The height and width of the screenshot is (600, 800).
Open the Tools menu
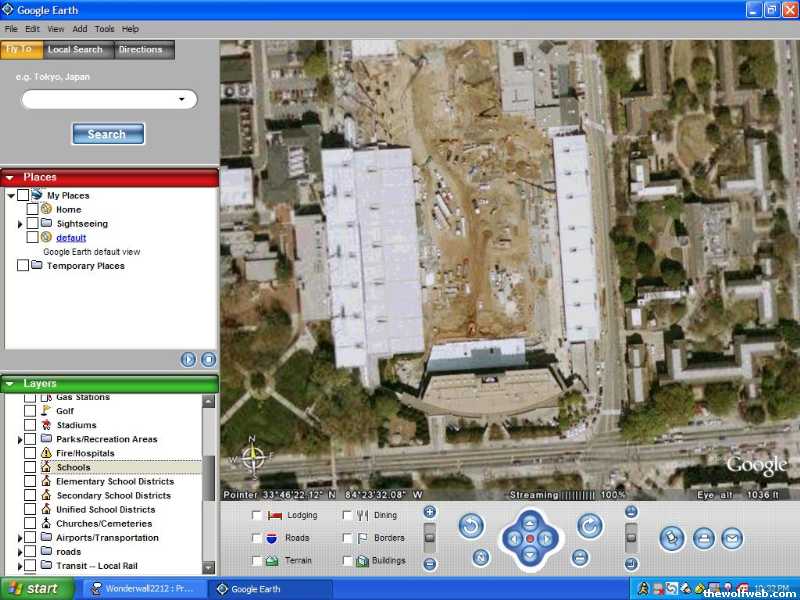104,29
